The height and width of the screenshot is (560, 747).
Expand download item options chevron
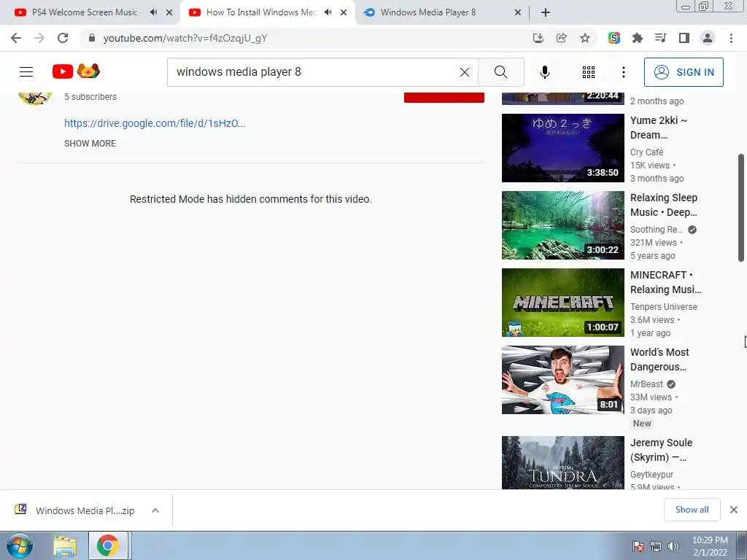pyautogui.click(x=155, y=510)
